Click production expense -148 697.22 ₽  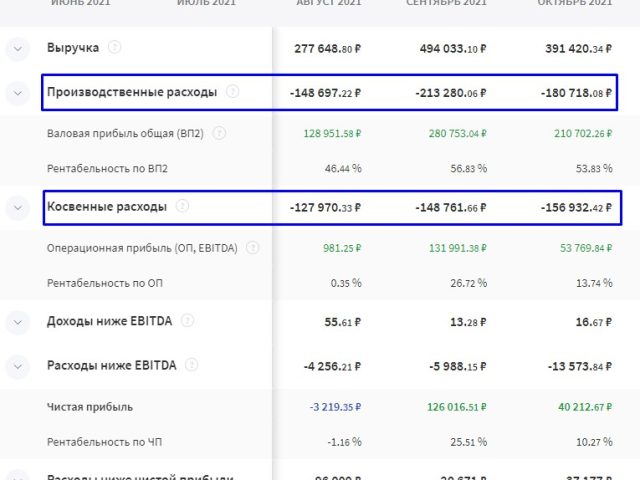point(326,93)
